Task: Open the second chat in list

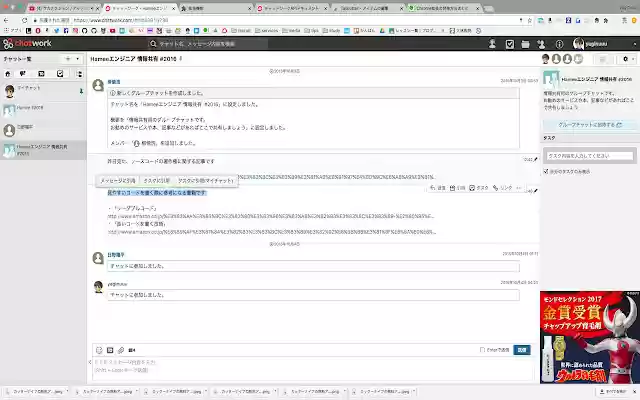Action: [43, 111]
